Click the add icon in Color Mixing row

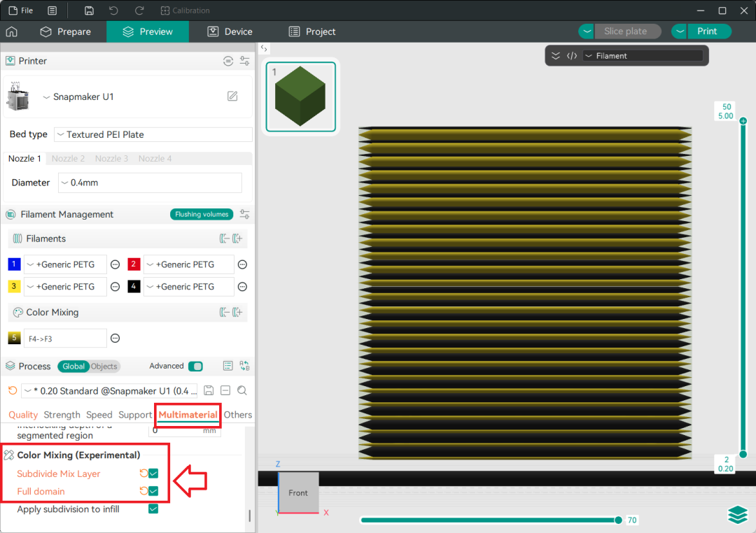click(x=237, y=312)
